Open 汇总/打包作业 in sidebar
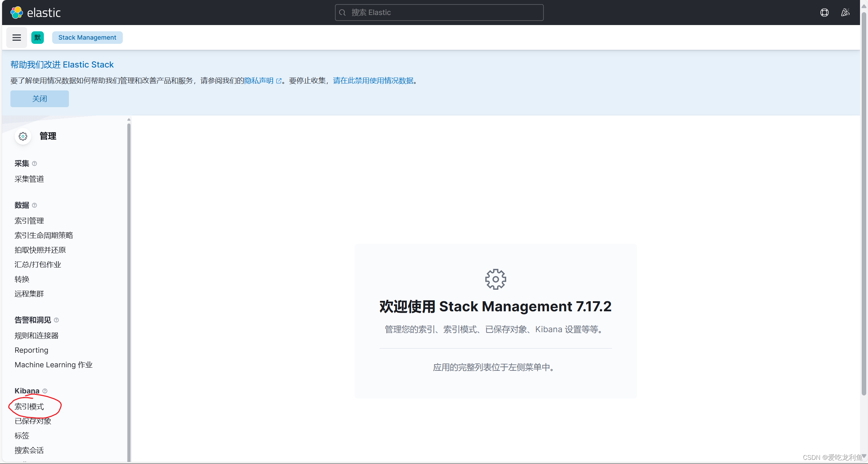 click(38, 265)
